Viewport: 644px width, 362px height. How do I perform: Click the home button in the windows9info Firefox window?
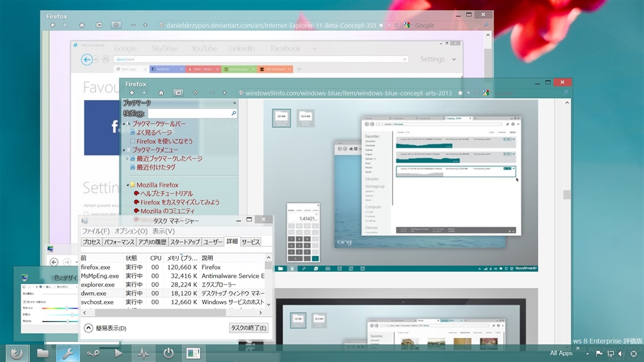tap(161, 93)
